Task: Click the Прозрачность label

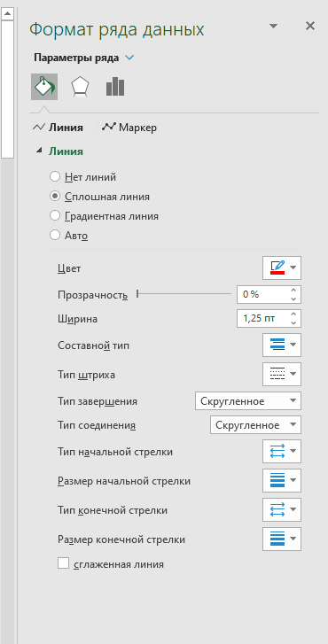Action: [x=93, y=294]
